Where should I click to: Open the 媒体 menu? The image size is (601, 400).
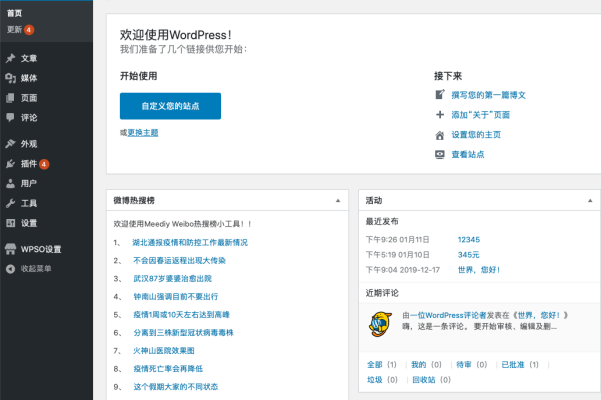(29, 78)
